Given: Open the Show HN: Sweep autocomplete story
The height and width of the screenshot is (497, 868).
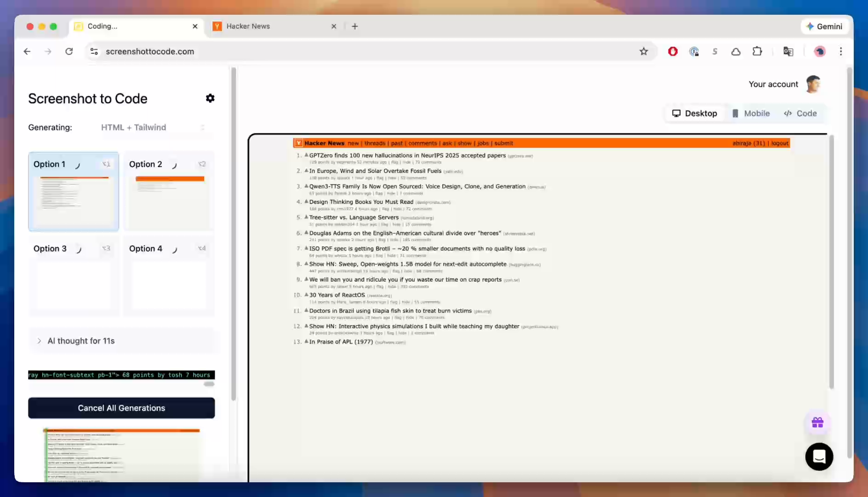Looking at the screenshot, I should 408,264.
